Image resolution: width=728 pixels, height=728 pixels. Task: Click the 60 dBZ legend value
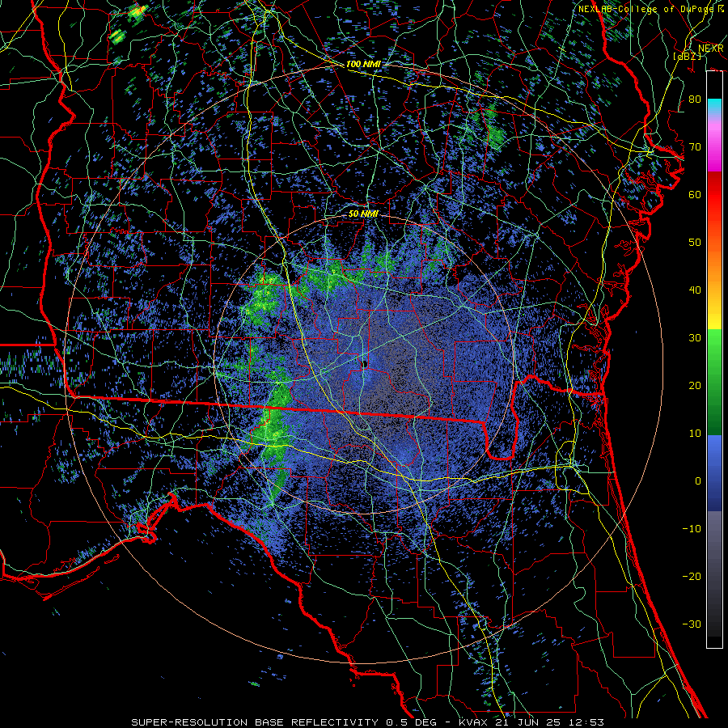point(695,194)
